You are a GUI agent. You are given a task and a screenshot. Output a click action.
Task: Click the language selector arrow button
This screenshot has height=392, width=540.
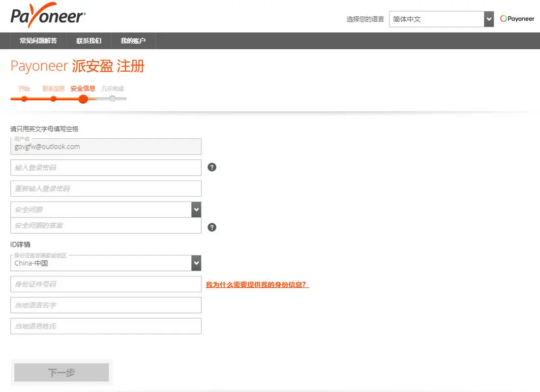click(489, 19)
